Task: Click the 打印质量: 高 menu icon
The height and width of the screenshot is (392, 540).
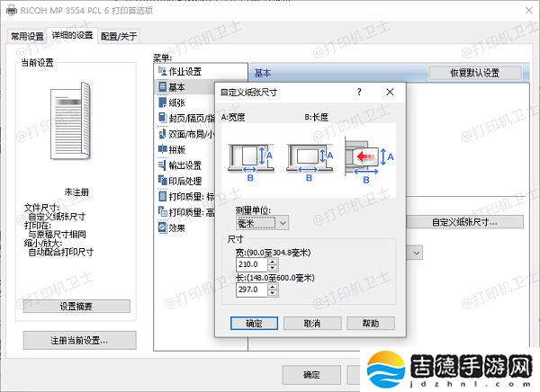Action: click(x=162, y=212)
